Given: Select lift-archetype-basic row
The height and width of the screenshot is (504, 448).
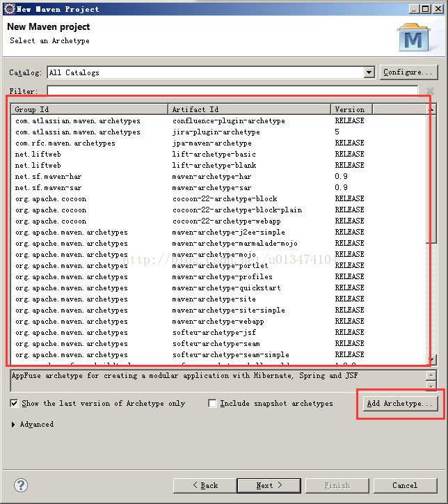Looking at the screenshot, I should (219, 155).
